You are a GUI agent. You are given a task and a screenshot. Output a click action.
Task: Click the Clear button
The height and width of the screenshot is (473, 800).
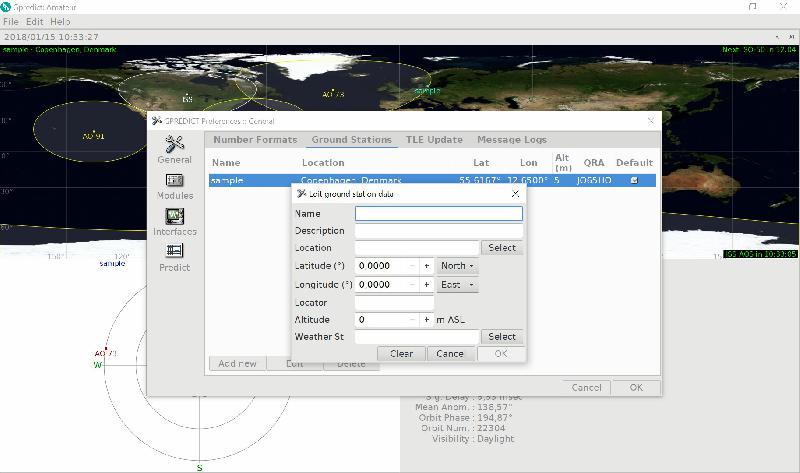(x=401, y=354)
